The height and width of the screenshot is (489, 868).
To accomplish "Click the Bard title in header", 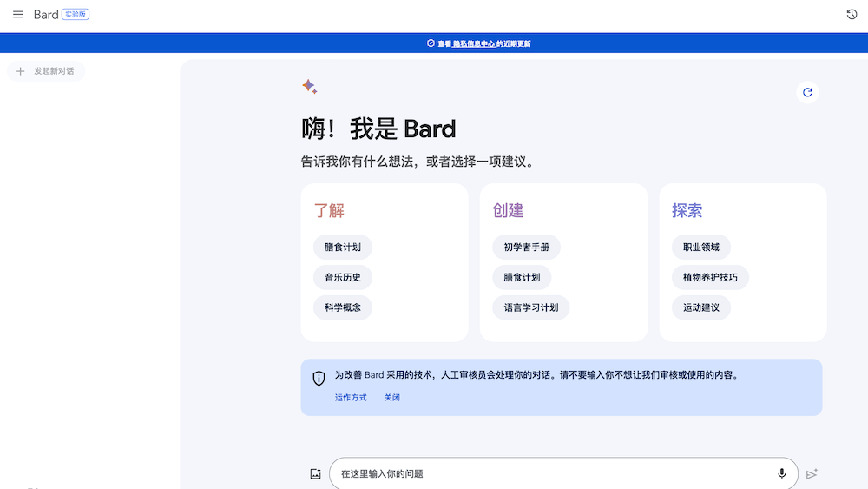I will point(46,15).
